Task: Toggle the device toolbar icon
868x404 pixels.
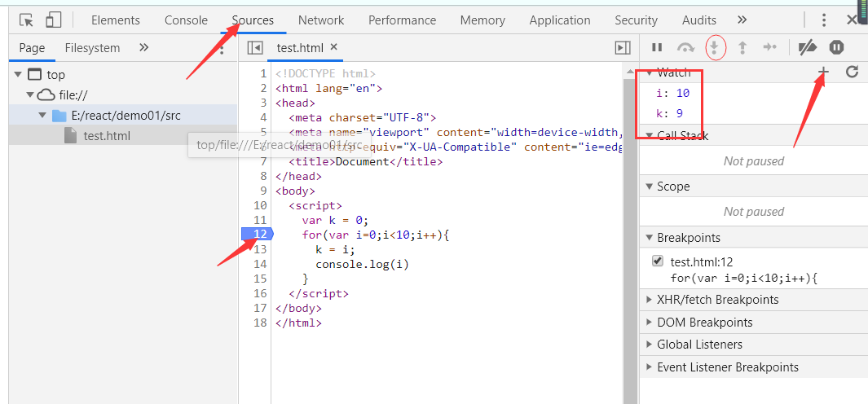Action: point(53,20)
